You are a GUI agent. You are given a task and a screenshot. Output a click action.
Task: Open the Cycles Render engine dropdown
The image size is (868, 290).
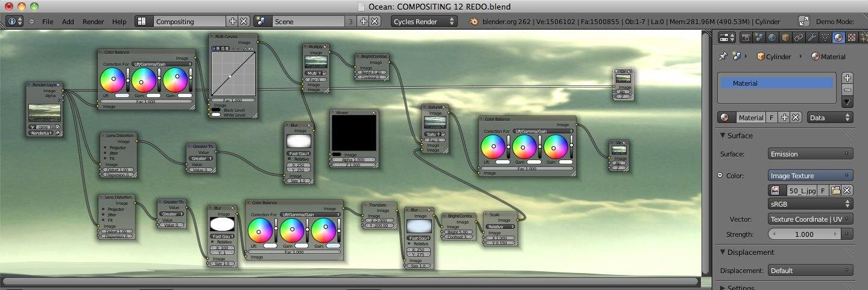pos(424,21)
